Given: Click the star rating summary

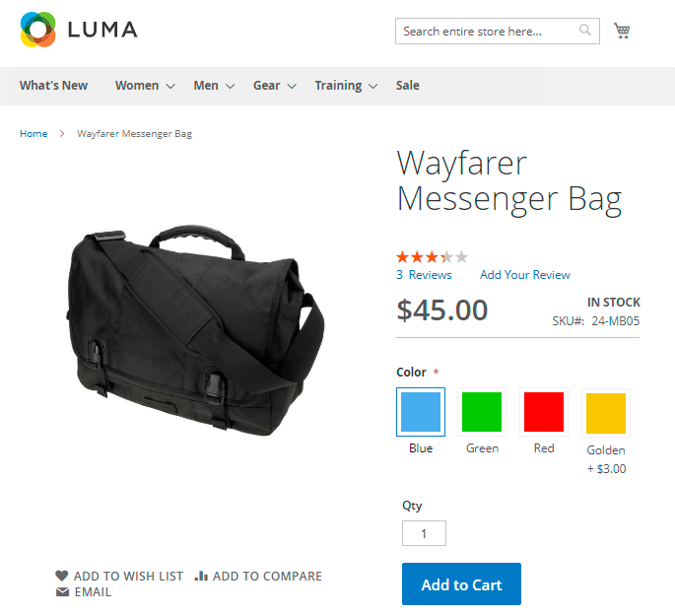Looking at the screenshot, I should [x=432, y=257].
